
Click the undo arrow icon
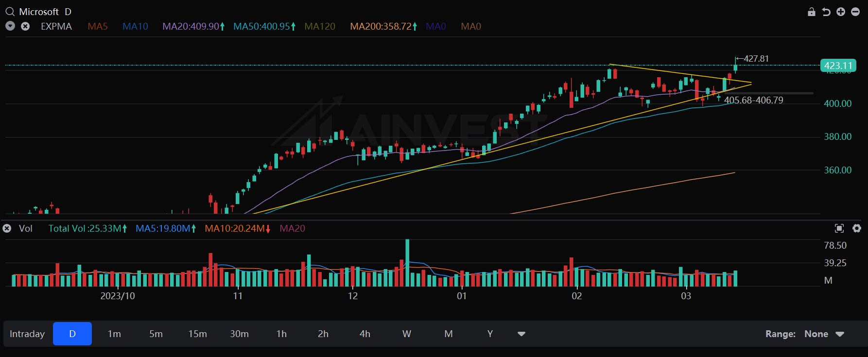pyautogui.click(x=826, y=12)
